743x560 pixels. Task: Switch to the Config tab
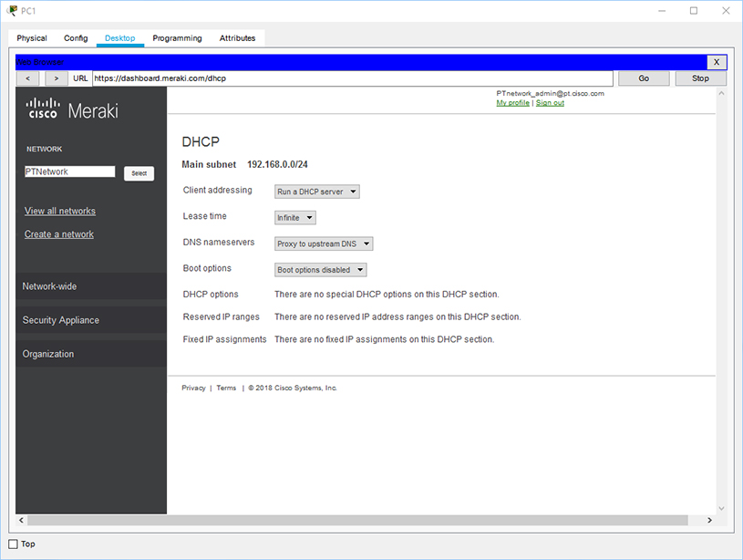[76, 38]
